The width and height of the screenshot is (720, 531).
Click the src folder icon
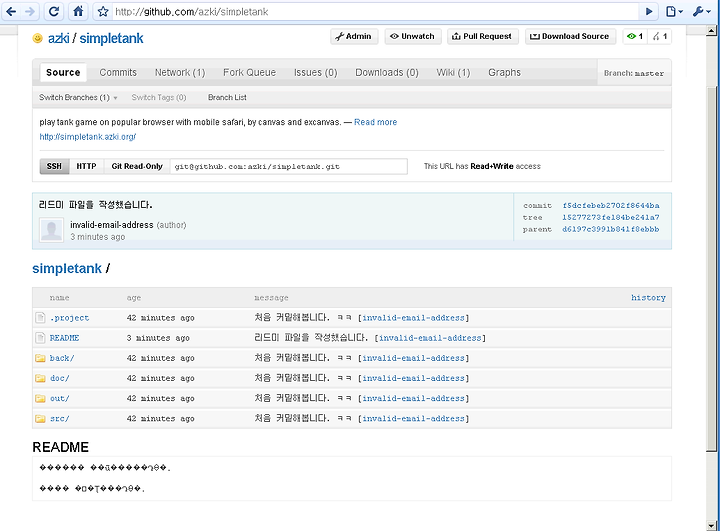click(40, 418)
